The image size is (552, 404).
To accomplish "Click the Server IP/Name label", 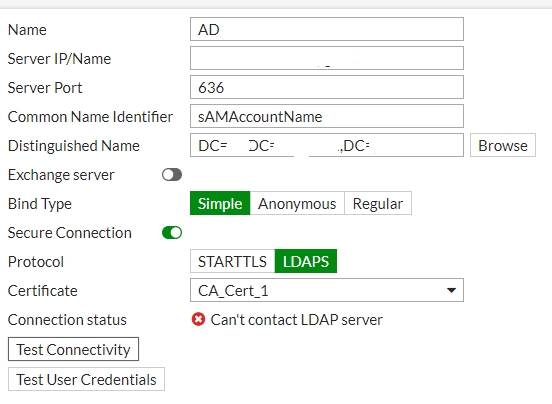I will [x=59, y=59].
